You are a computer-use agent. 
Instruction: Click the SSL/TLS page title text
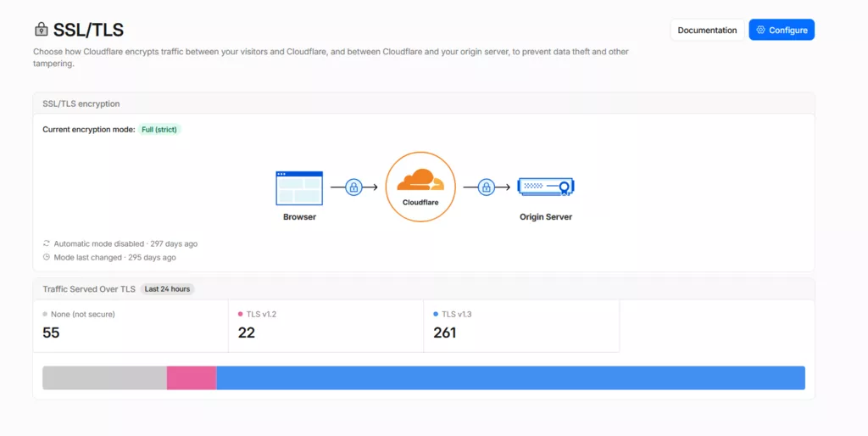[x=88, y=30]
